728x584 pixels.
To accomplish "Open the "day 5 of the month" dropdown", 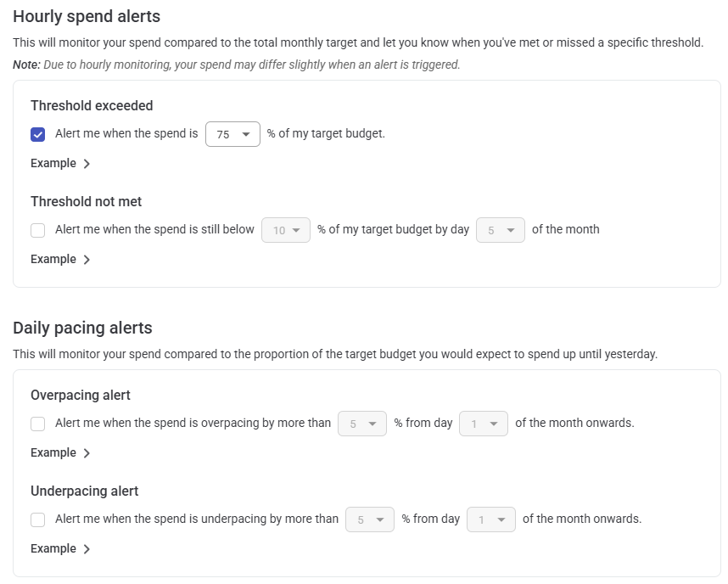I will (500, 229).
